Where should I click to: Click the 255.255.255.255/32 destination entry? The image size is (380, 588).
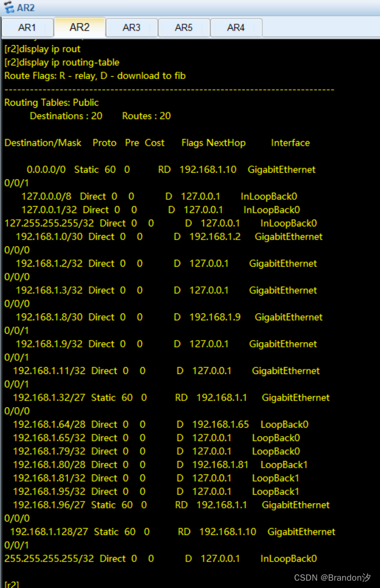(49, 559)
